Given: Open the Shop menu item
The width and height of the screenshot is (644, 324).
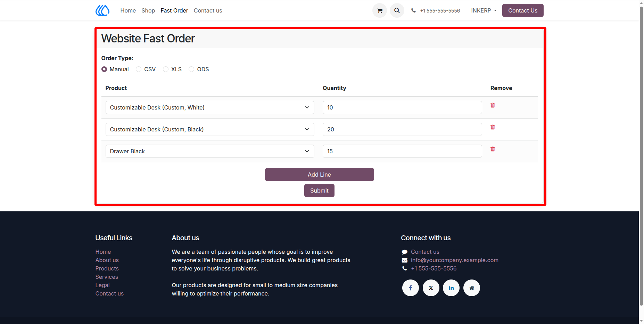Looking at the screenshot, I should point(148,10).
